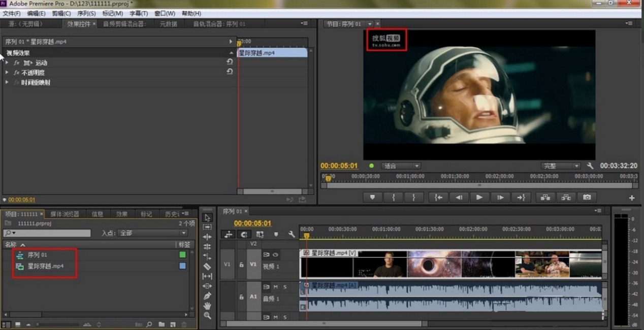Select the Slide tool

click(x=207, y=286)
